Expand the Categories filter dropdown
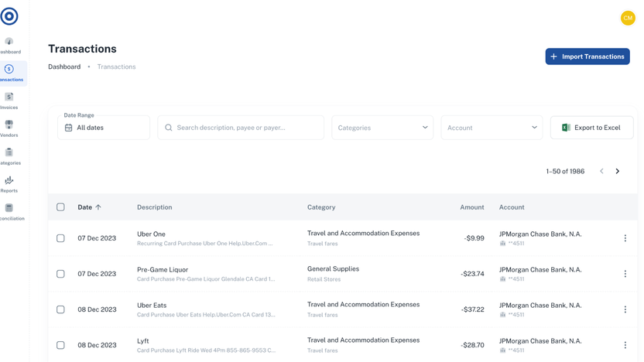The width and height of the screenshot is (644, 362). coord(382,128)
